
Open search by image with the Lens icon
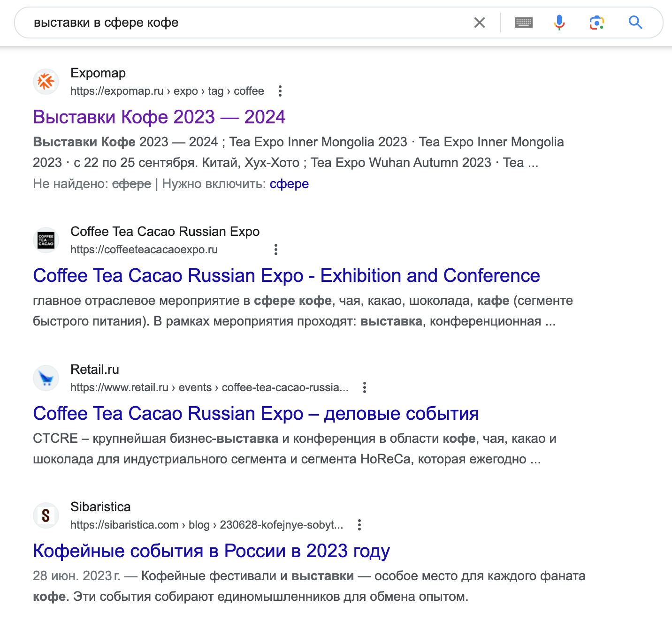596,23
